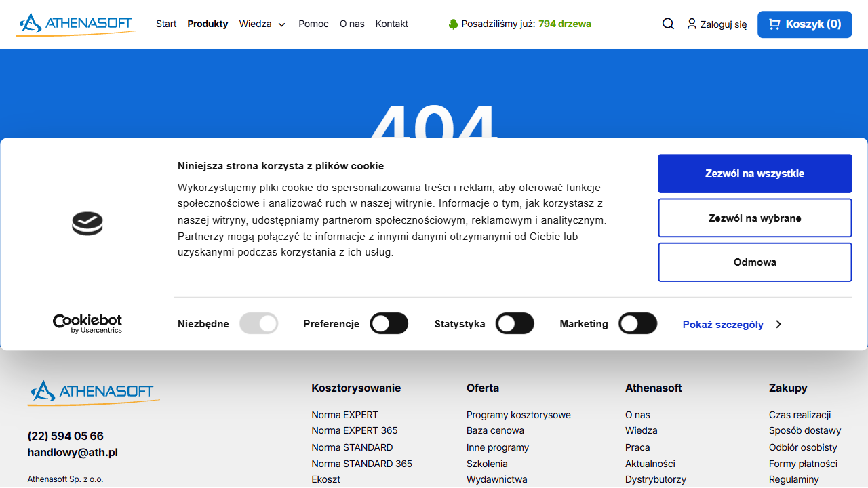Enable the Preferencje cookies switch
Viewport: 868px width, 488px height.
click(389, 324)
